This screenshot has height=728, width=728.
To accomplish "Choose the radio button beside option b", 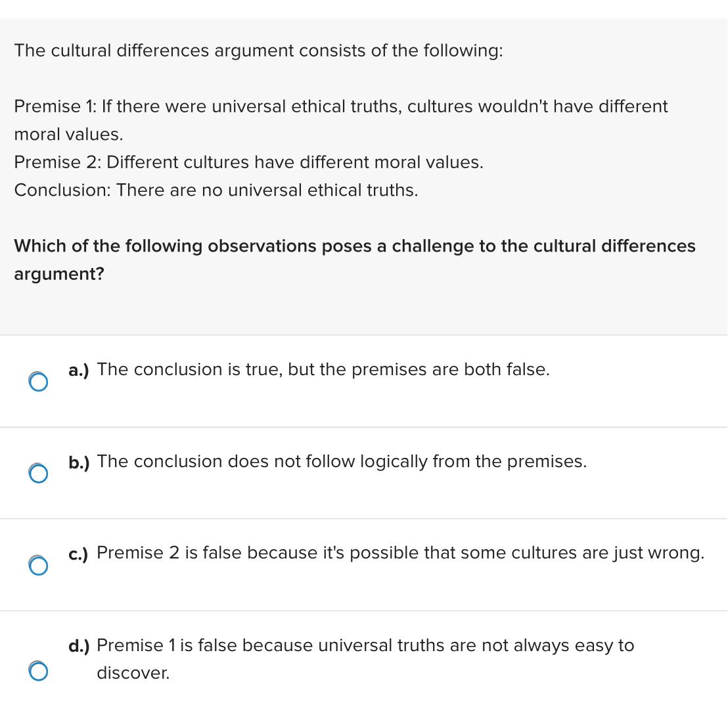I will point(38,473).
